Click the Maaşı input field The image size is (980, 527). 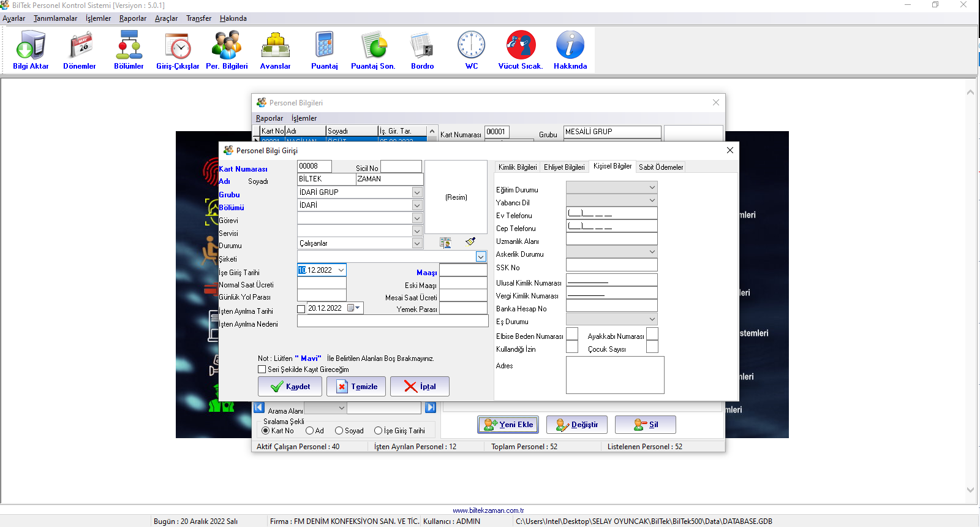coord(463,270)
